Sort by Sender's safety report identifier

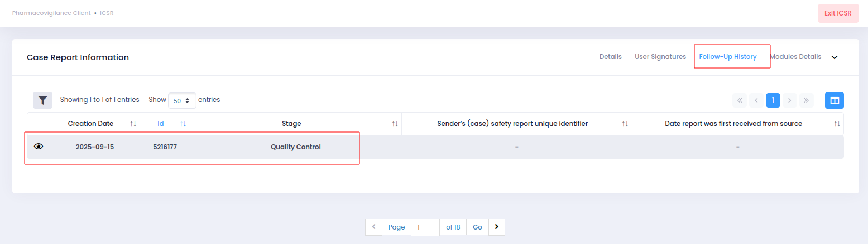[625, 124]
